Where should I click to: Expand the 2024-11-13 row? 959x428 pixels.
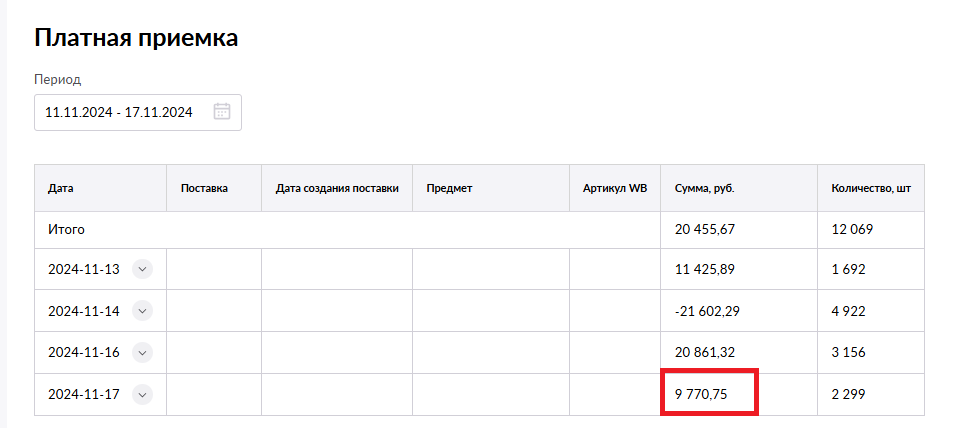click(142, 269)
